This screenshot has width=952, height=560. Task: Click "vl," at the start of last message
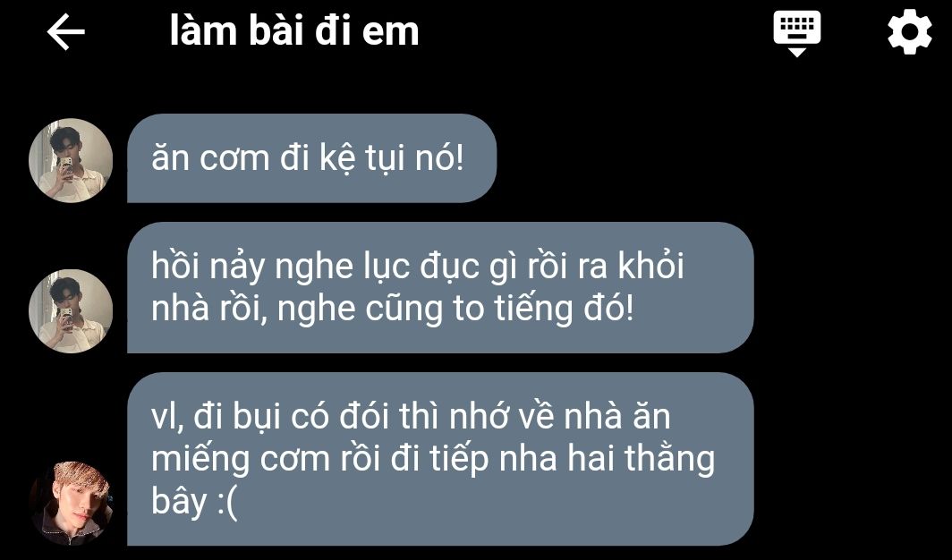[168, 417]
